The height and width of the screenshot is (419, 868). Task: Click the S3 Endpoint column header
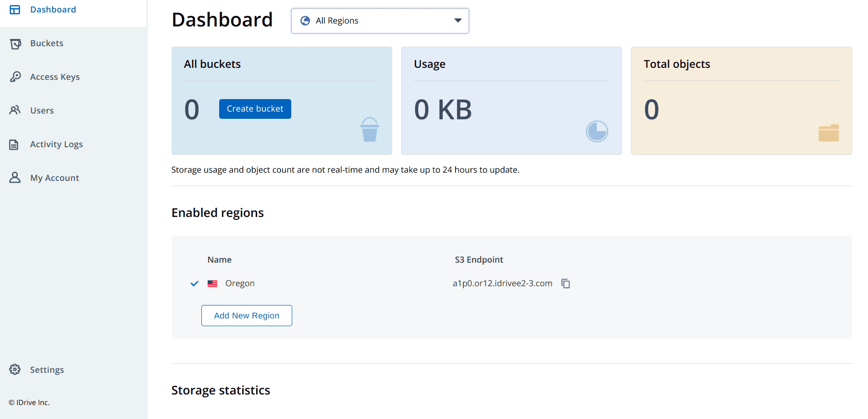[x=479, y=260]
